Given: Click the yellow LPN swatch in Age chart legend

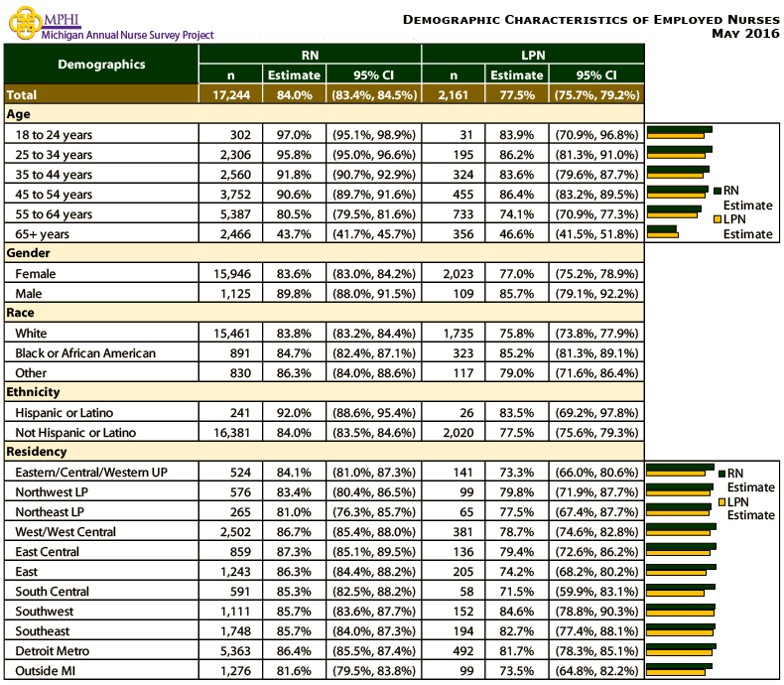Looking at the screenshot, I should (x=718, y=219).
